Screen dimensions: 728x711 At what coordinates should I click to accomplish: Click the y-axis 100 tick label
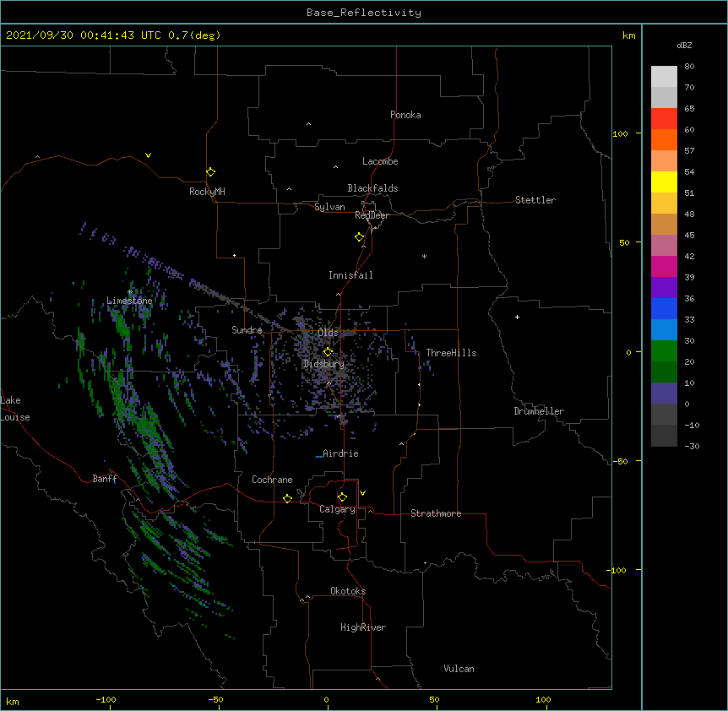click(620, 133)
